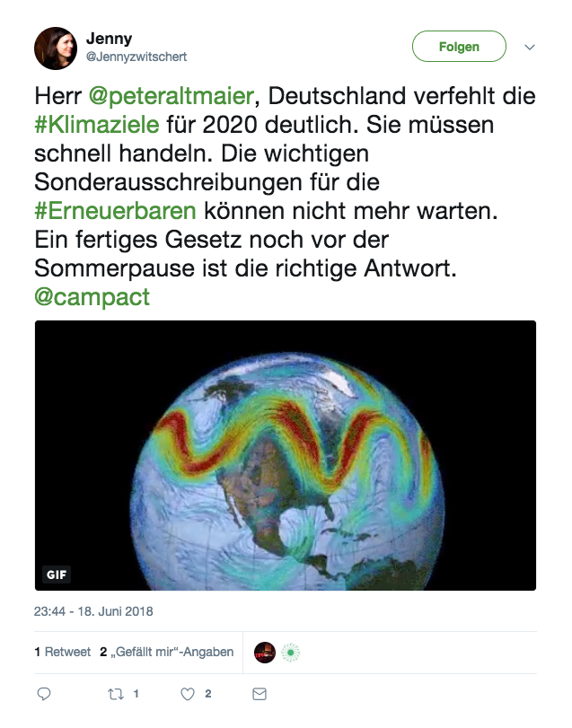Expand the tweet options chevron menu
The height and width of the screenshot is (728, 572).
point(530,47)
